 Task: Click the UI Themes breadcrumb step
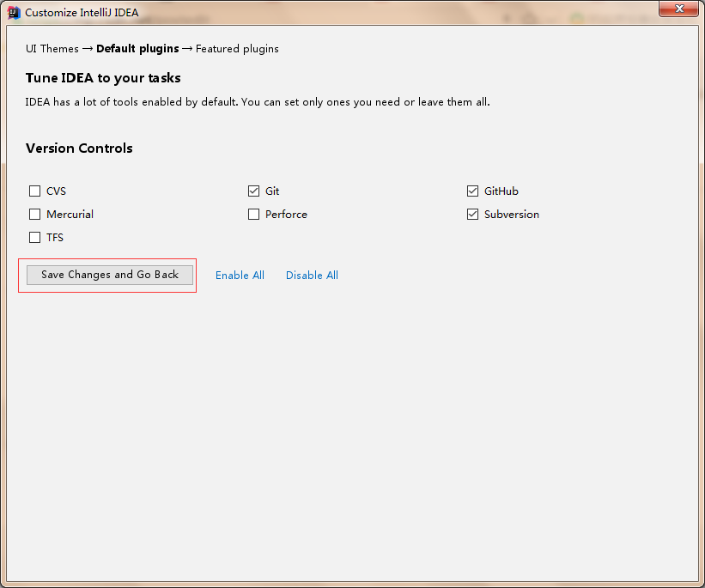pyautogui.click(x=52, y=49)
